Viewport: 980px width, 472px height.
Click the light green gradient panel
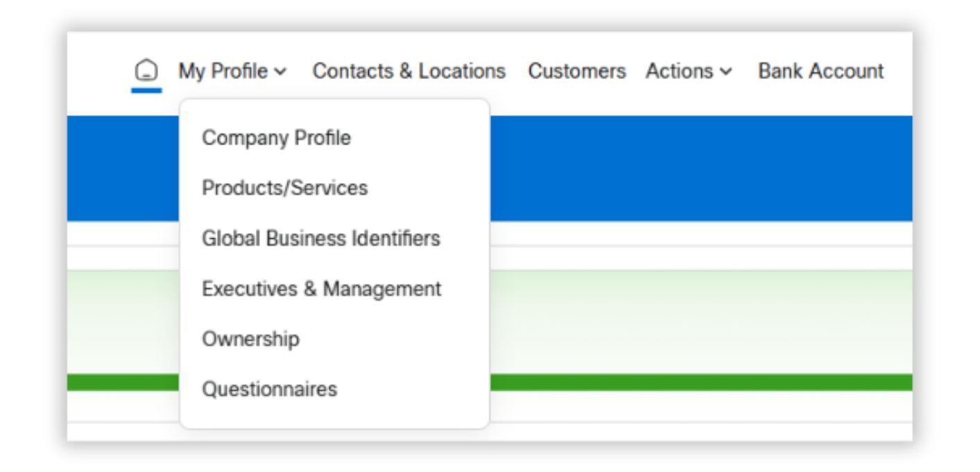click(694, 319)
